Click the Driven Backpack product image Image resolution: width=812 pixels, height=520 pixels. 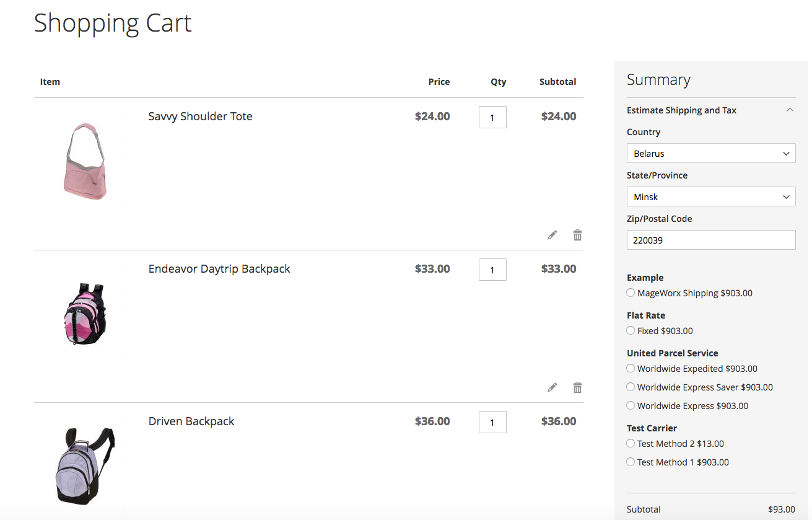(x=85, y=465)
